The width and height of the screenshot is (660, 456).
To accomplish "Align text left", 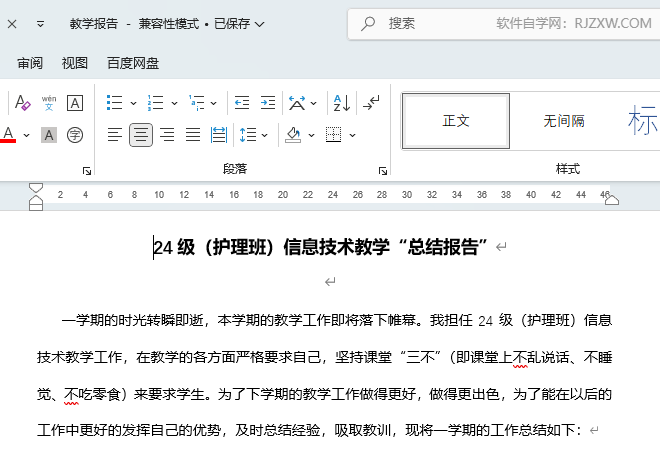I will (x=114, y=135).
